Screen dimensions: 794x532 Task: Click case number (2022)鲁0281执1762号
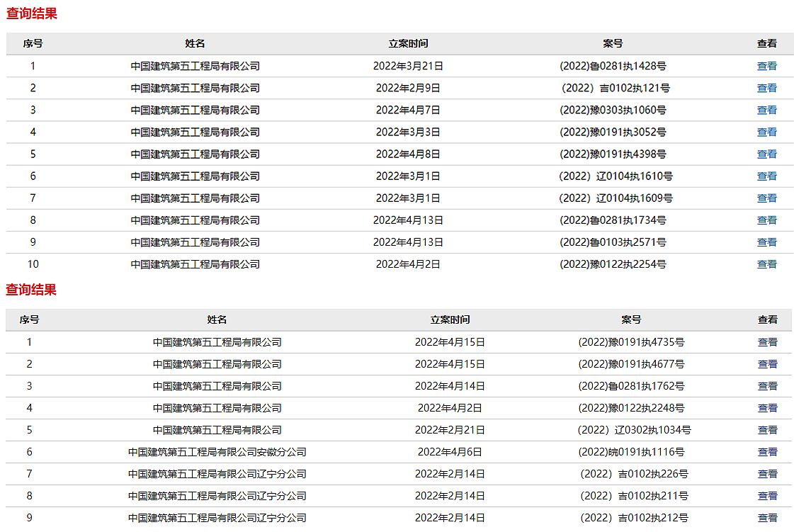coord(631,386)
